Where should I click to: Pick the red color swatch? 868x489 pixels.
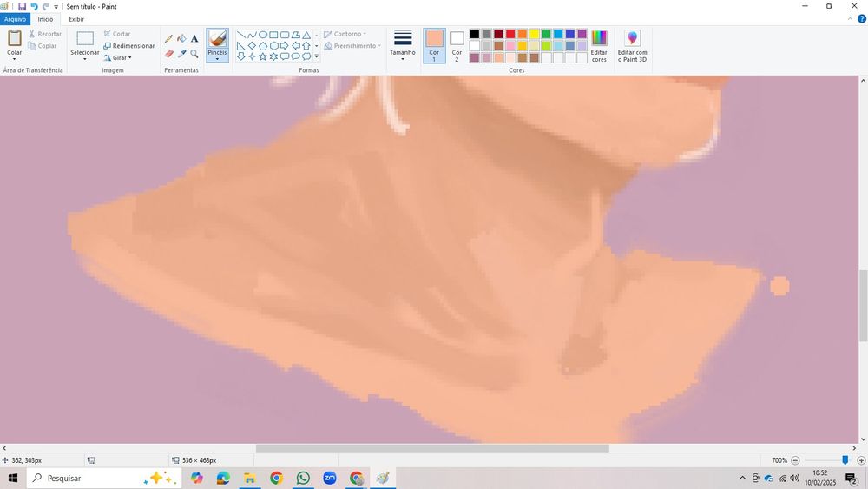510,34
